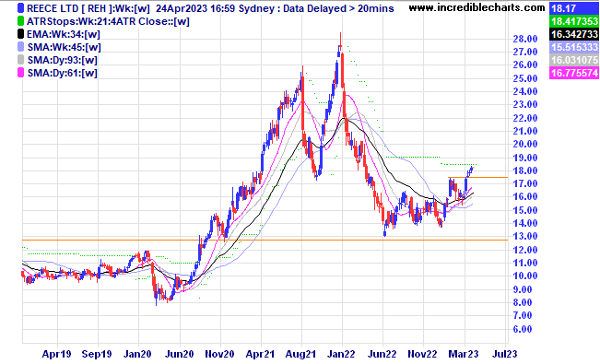Click the Apr21 date axis label
Viewport: 600px width, 364px height.
click(260, 354)
